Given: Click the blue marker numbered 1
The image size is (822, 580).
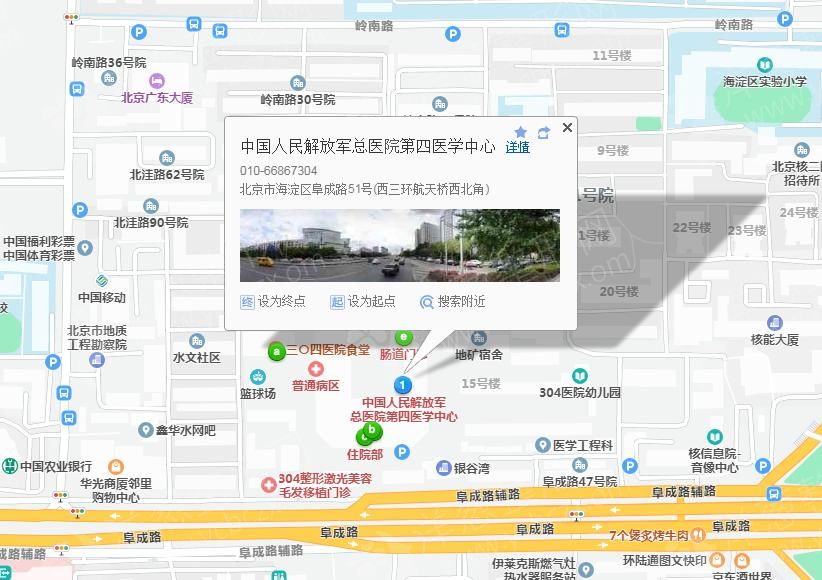Looking at the screenshot, I should coord(403,385).
